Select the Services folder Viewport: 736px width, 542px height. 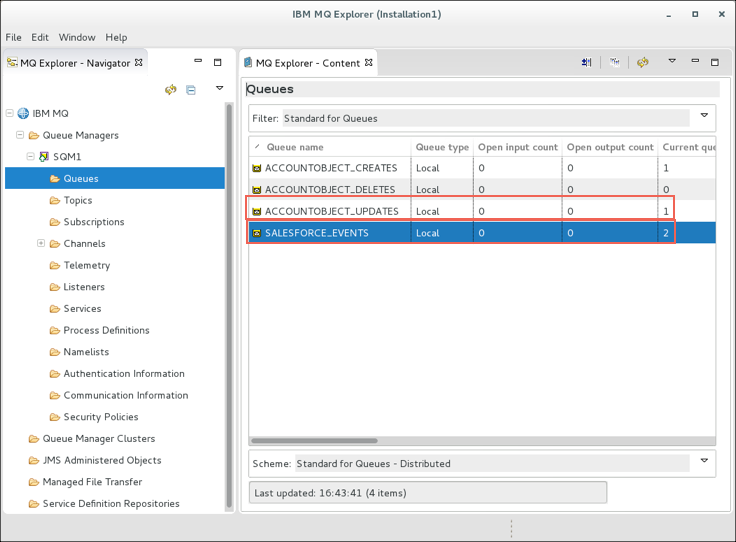(x=82, y=309)
